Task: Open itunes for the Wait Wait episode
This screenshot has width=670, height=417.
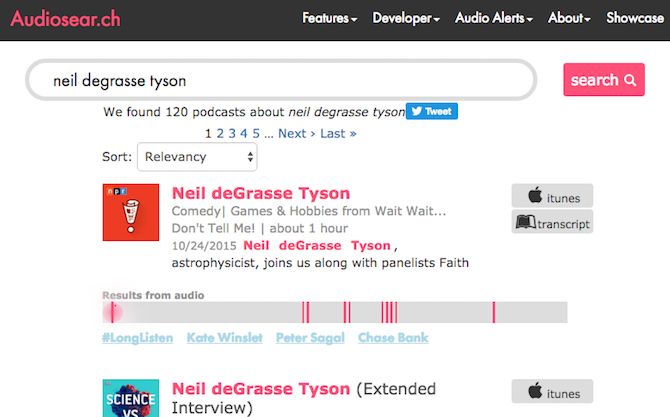Action: (x=552, y=196)
